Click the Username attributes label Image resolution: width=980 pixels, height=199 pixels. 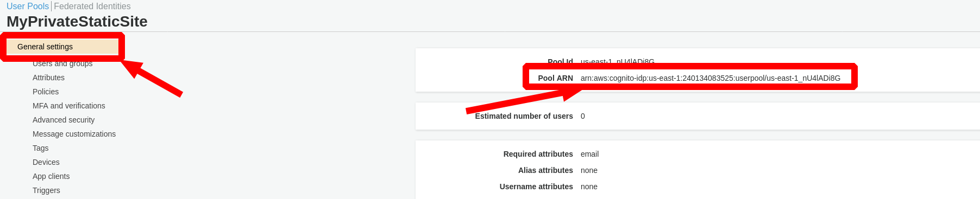point(536,187)
